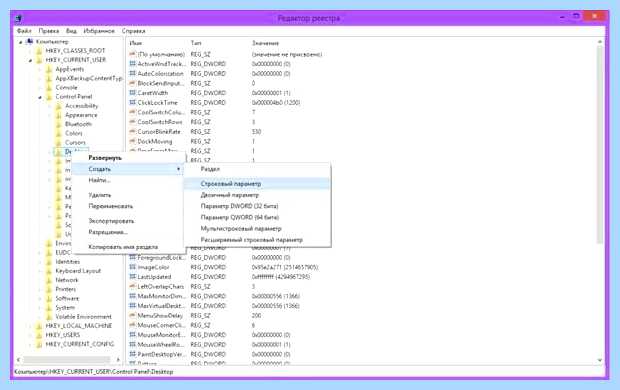This screenshot has width=620, height=390.
Task: Click the Printers folder icon
Action: (49, 289)
